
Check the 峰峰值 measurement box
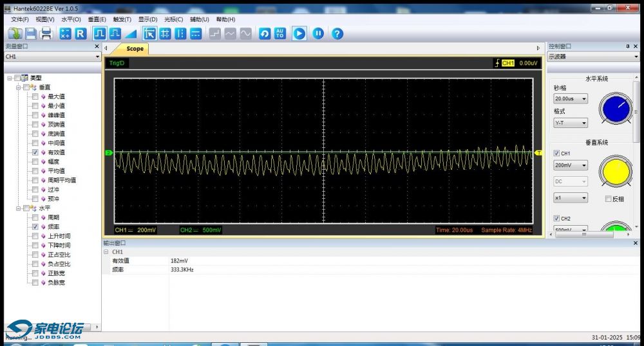click(x=35, y=115)
